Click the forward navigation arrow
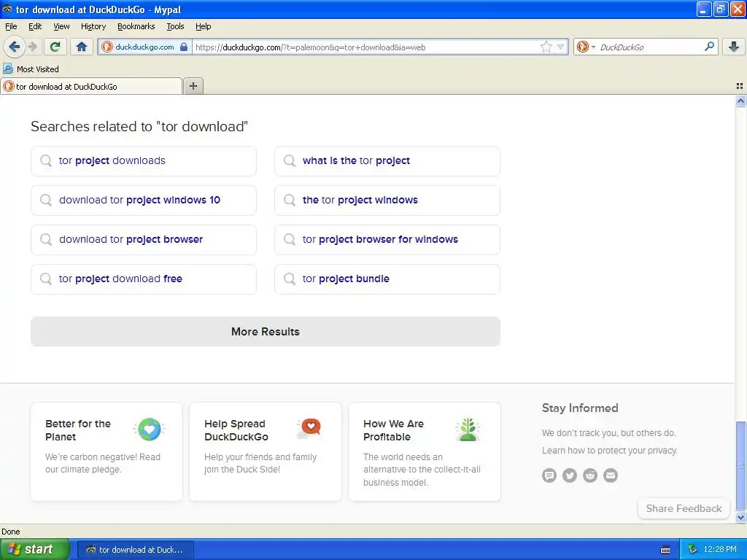 32,47
